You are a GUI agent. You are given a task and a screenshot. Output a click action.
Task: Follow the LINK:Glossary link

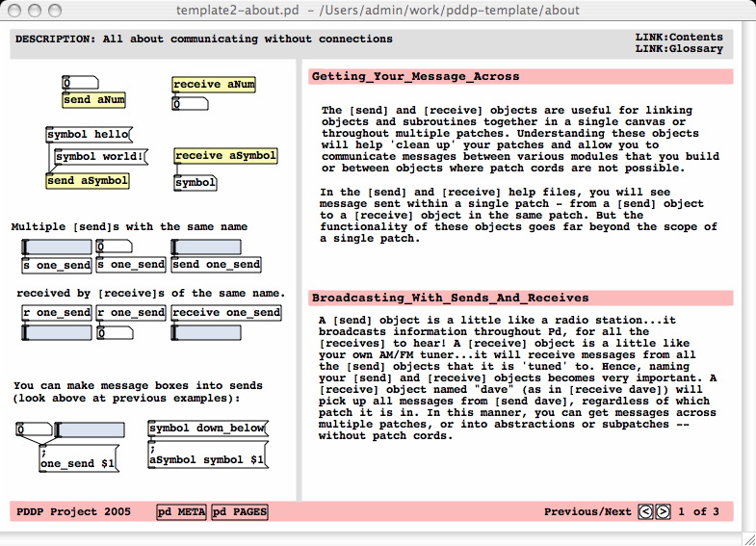click(x=679, y=49)
